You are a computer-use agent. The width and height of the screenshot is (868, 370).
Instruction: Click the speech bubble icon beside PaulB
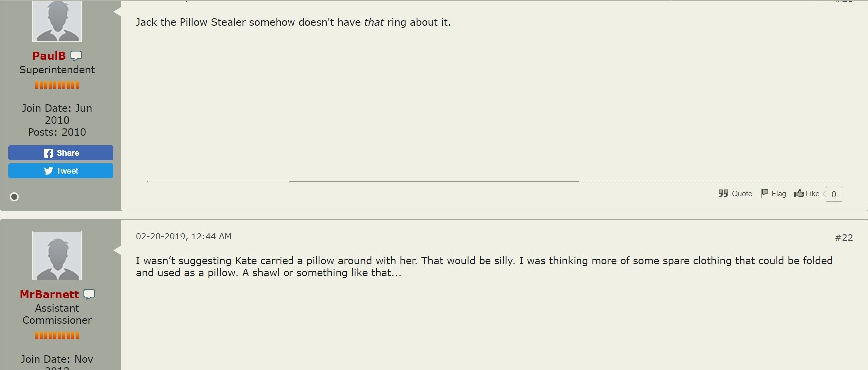pyautogui.click(x=76, y=56)
